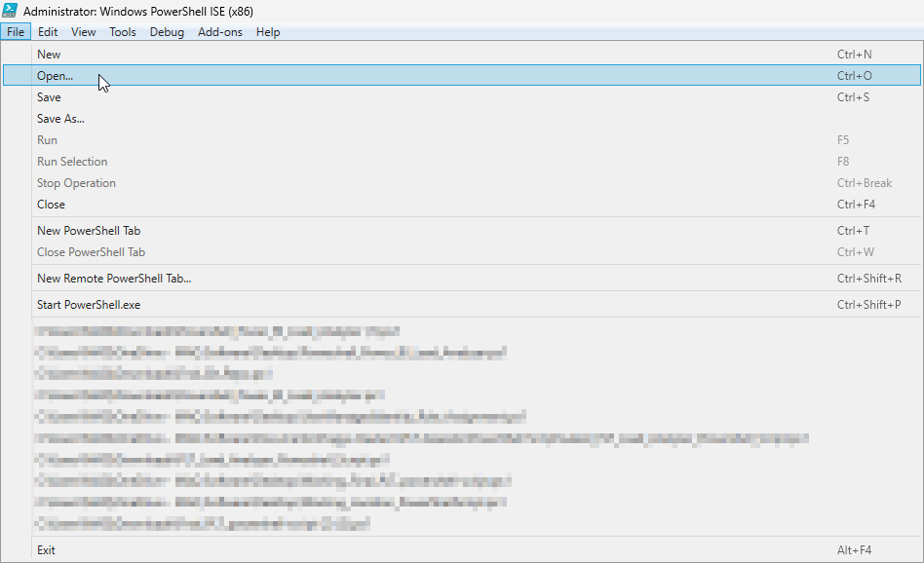Launch Start PowerShell.exe from the menu
Screen dimensions: 924x563
point(89,305)
